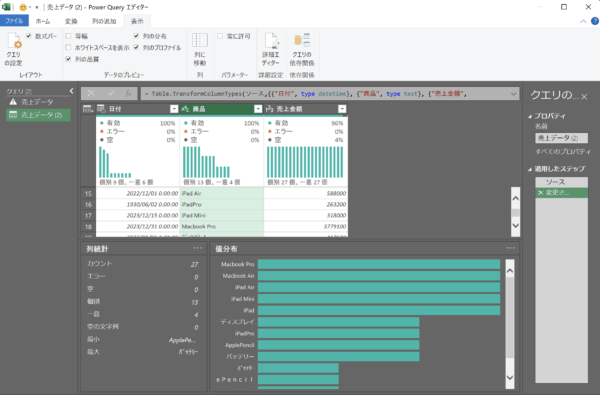Screen dimensions: 600x395
Task: Switch to the 変換 Transform tab
Action: coord(71,21)
